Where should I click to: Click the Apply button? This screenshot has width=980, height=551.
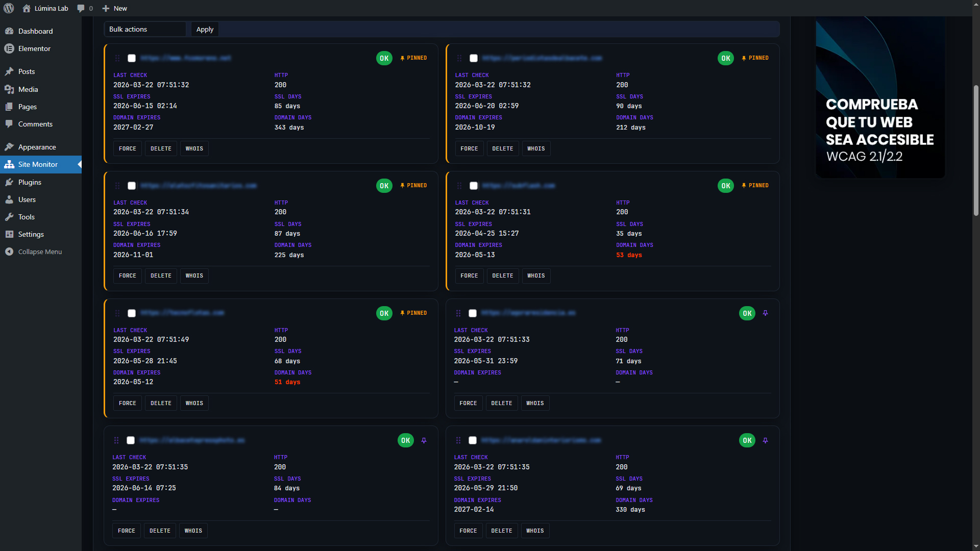205,29
